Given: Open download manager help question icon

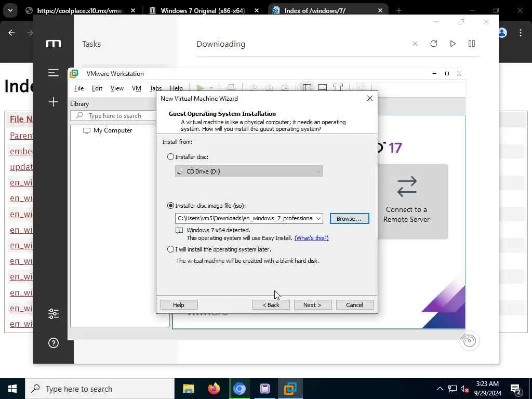Looking at the screenshot, I should (54, 343).
